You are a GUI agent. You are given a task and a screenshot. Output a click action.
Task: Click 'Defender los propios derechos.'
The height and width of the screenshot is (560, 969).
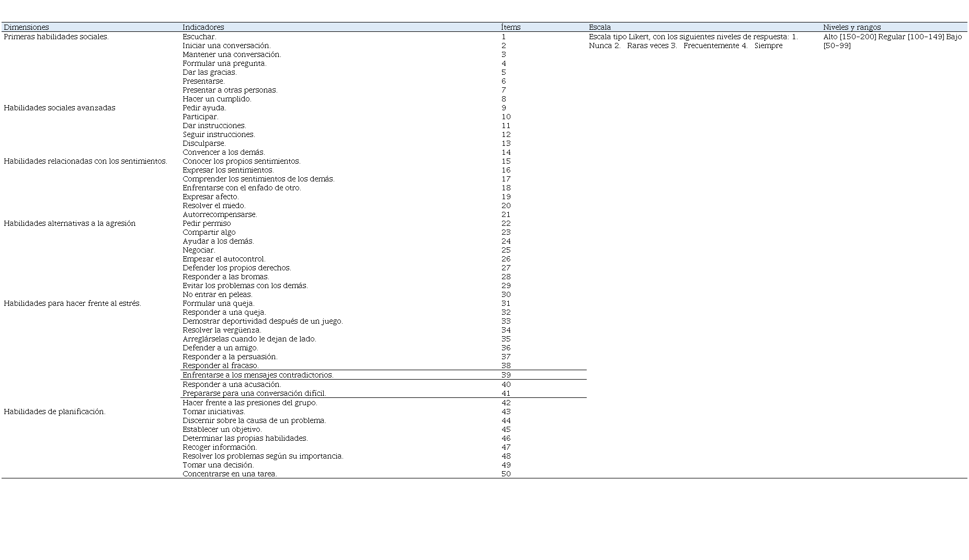(x=237, y=268)
